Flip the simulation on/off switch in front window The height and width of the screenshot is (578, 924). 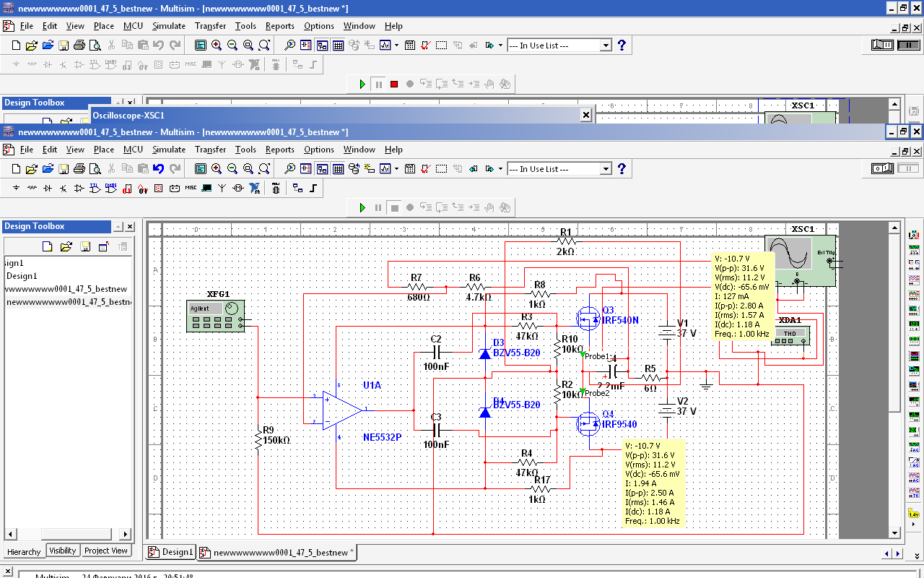pos(883,168)
